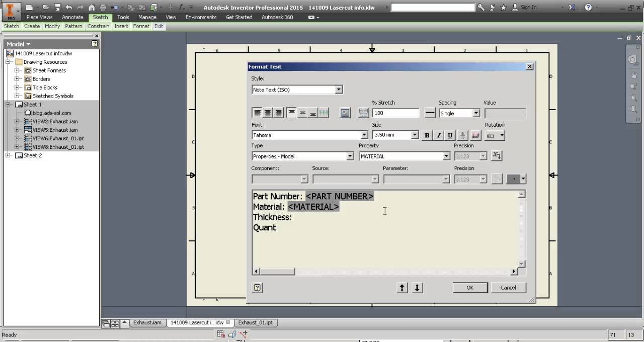Toggle Bold formatting

tap(427, 135)
